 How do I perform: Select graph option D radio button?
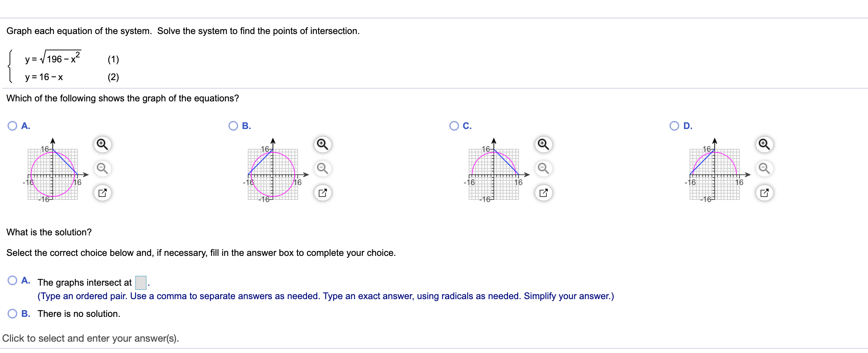[674, 126]
